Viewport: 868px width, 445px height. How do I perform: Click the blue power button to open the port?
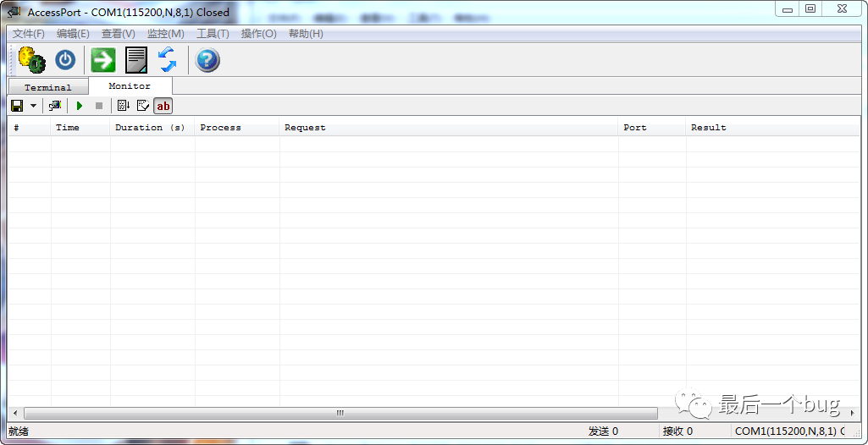(65, 60)
